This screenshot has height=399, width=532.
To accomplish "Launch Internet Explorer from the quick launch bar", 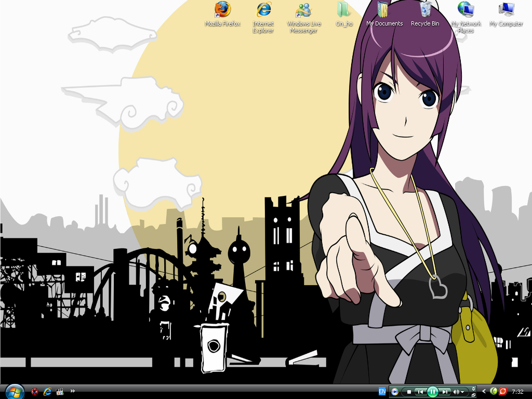I will [47, 392].
